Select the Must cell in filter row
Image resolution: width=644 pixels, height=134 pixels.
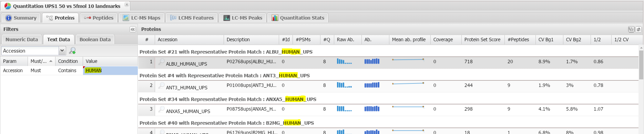(x=41, y=70)
